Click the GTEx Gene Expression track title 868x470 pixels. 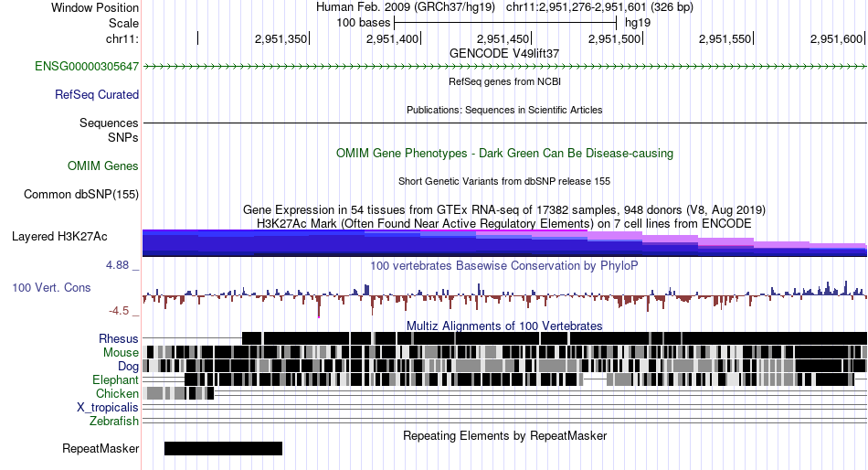point(504,210)
